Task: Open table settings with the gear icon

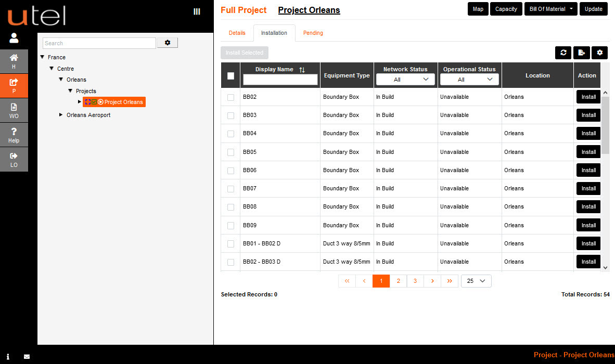Action: (599, 53)
